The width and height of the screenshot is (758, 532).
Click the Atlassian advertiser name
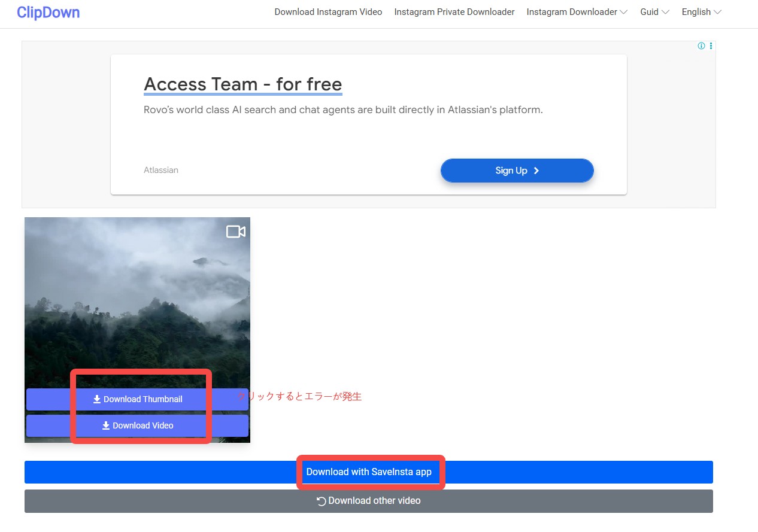[161, 170]
